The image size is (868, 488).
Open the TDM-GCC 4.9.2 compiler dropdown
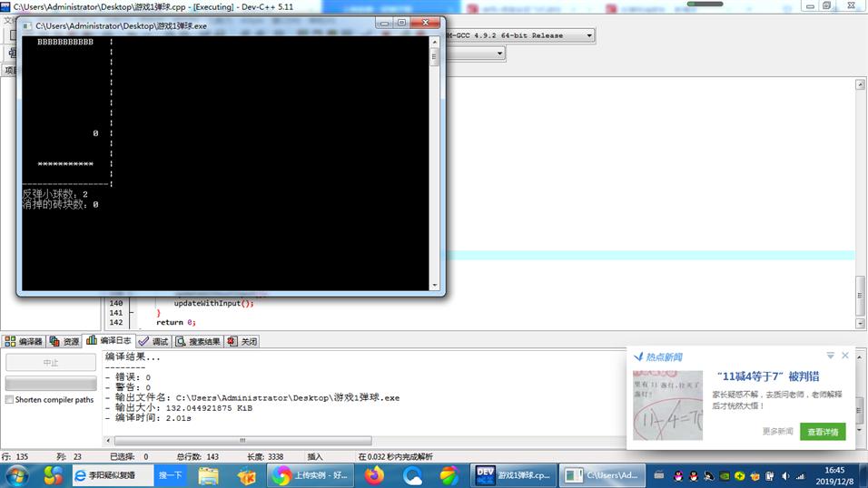click(589, 35)
